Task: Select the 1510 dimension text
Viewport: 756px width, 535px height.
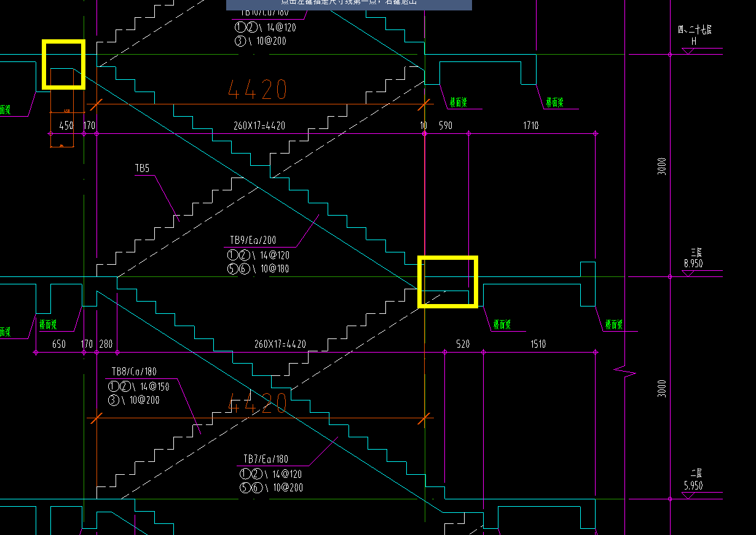Action: (x=538, y=344)
